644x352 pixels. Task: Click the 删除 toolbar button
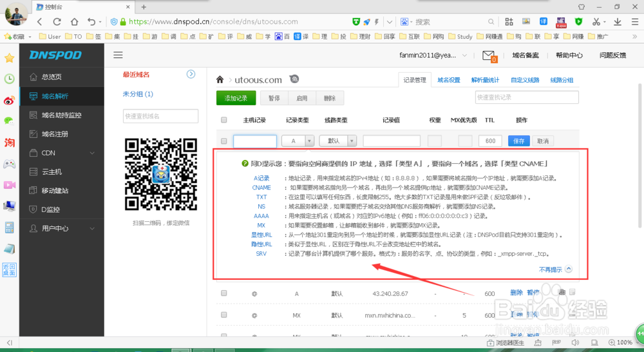coord(330,98)
